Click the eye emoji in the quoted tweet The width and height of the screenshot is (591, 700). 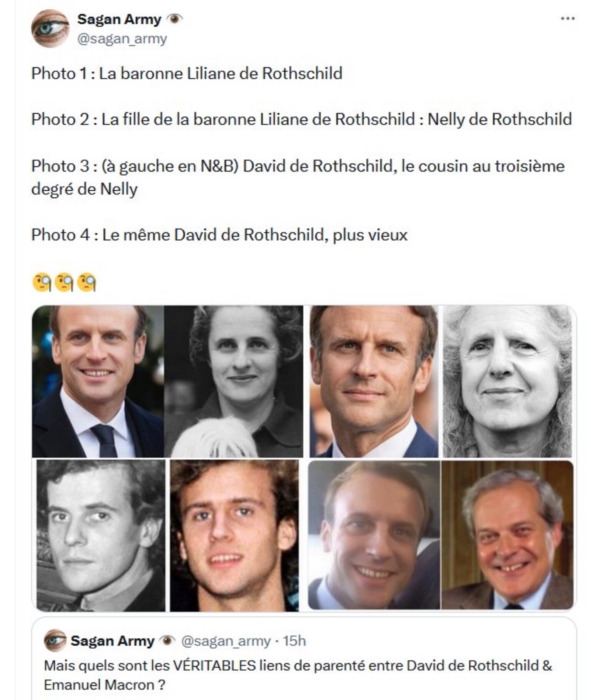coord(168,641)
